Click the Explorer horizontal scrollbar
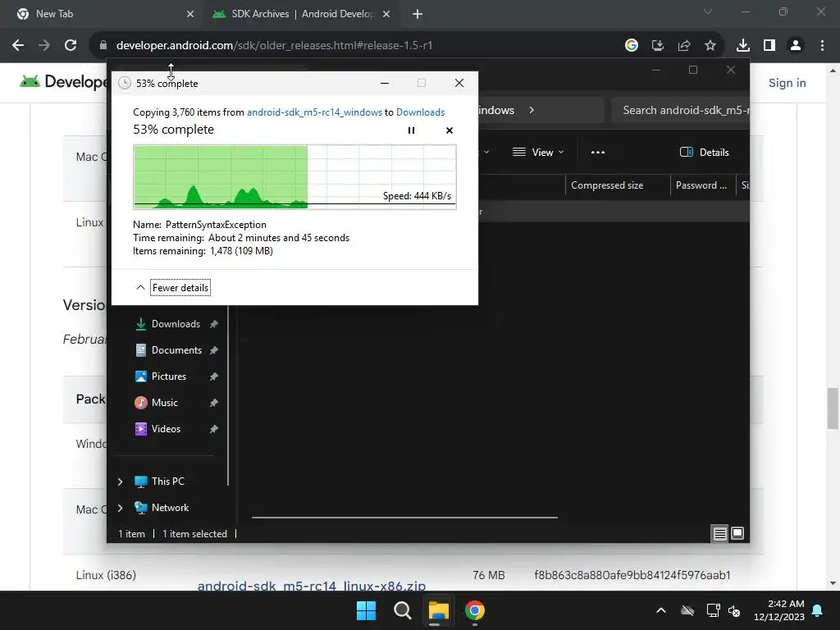840x630 pixels. pyautogui.click(x=404, y=518)
